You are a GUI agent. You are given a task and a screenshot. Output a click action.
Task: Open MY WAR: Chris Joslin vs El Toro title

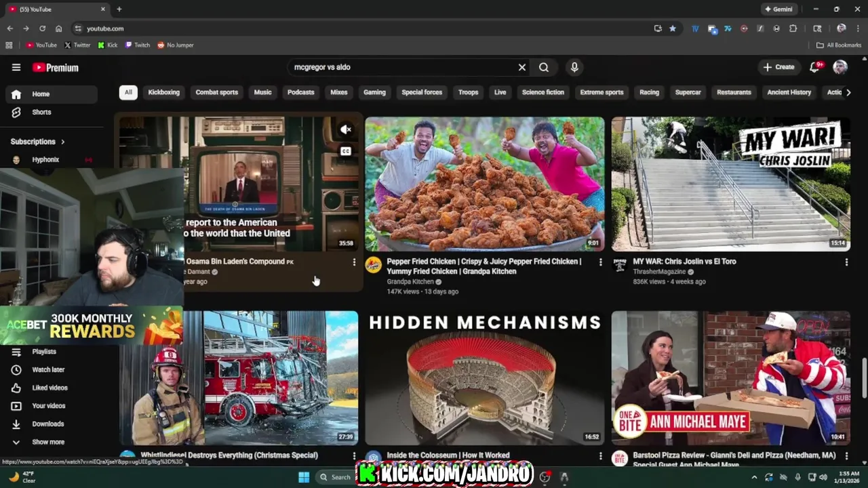click(x=684, y=262)
